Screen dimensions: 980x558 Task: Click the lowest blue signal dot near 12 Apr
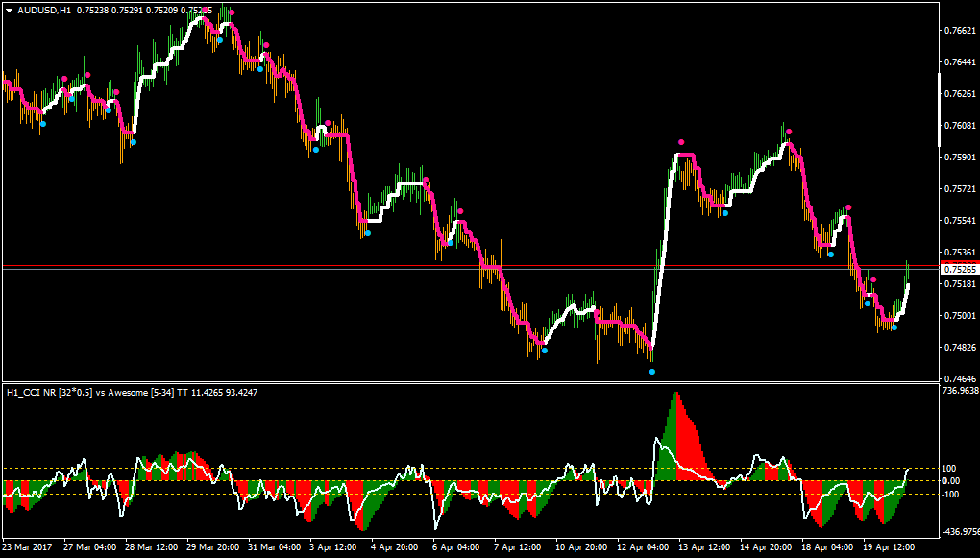point(652,372)
